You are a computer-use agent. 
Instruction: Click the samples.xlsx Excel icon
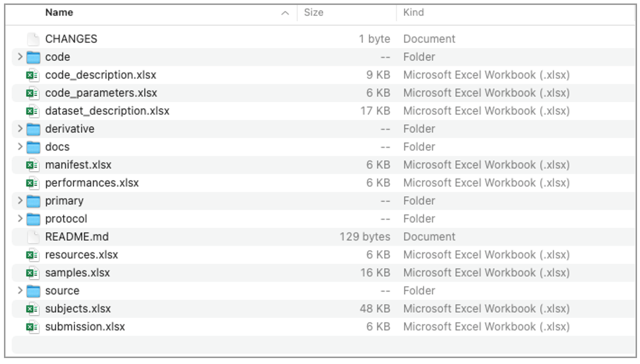pos(33,273)
